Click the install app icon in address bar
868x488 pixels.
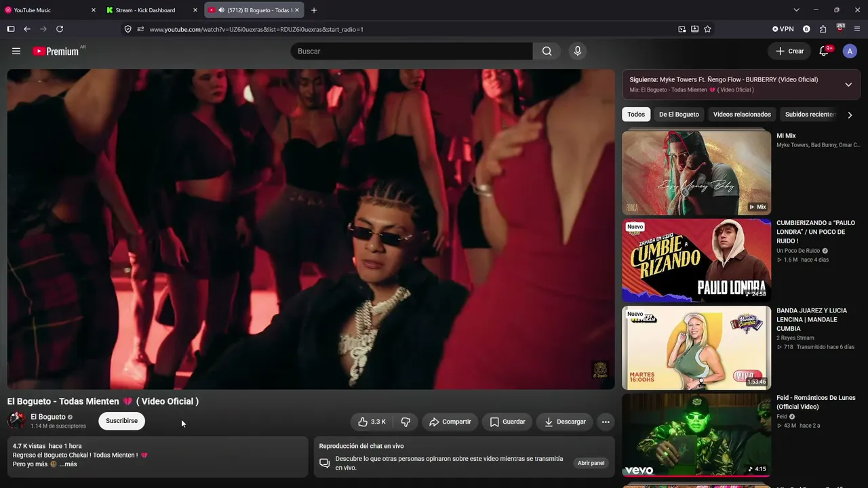(694, 29)
